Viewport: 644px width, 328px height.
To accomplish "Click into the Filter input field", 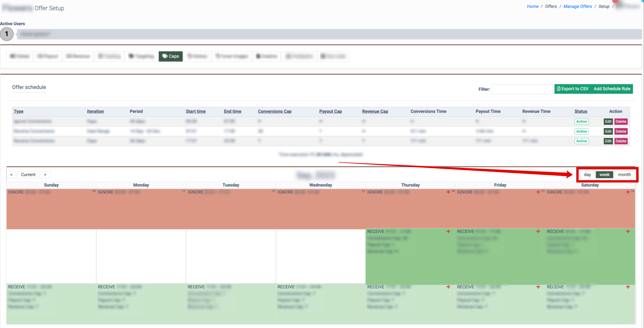I will point(522,89).
